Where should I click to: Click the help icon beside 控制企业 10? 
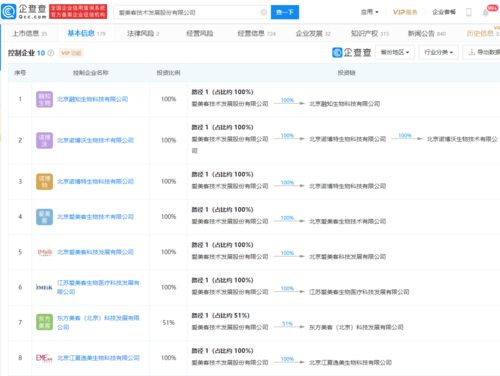click(51, 53)
